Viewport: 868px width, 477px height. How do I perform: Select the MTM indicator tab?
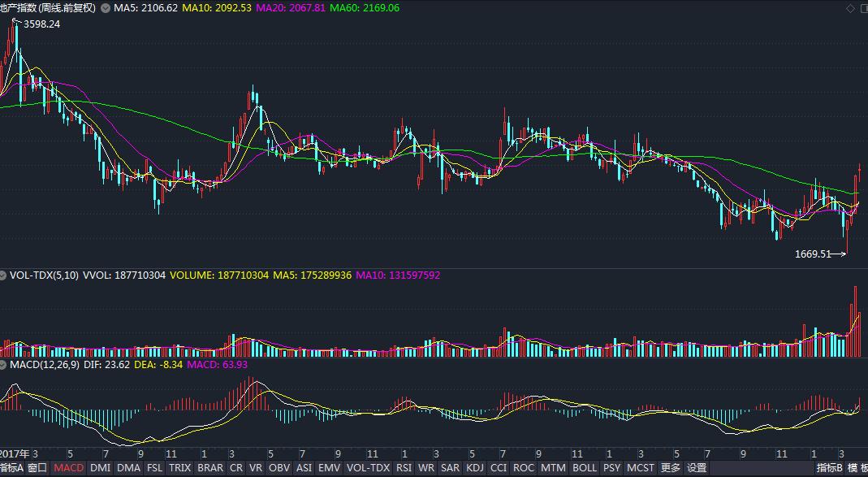pyautogui.click(x=553, y=468)
